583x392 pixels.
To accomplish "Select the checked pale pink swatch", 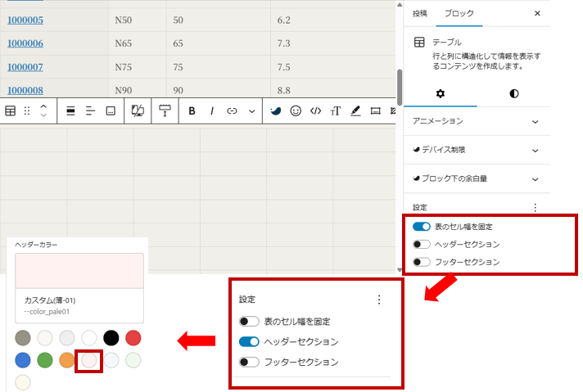I will click(89, 360).
